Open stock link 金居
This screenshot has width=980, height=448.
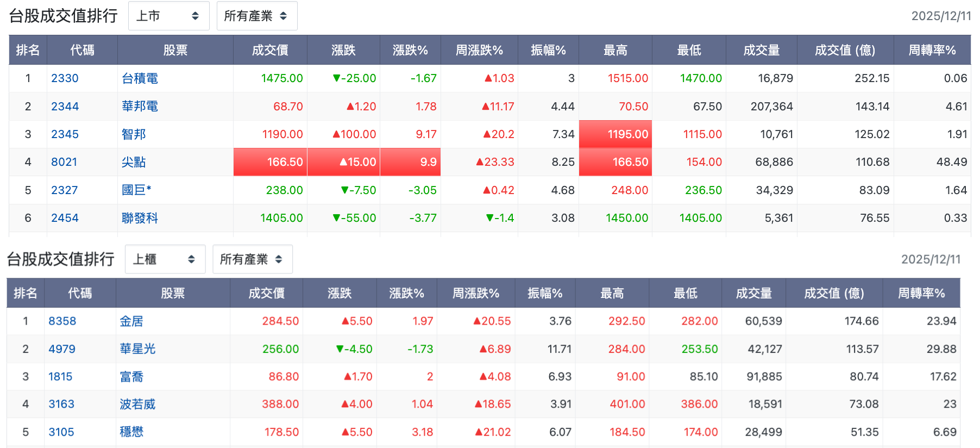click(x=131, y=321)
